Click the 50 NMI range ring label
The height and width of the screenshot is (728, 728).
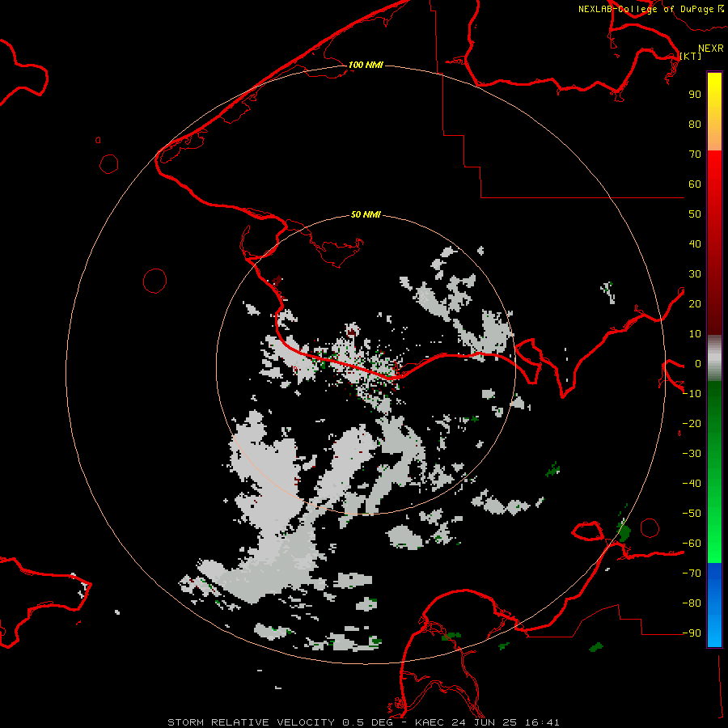click(366, 214)
